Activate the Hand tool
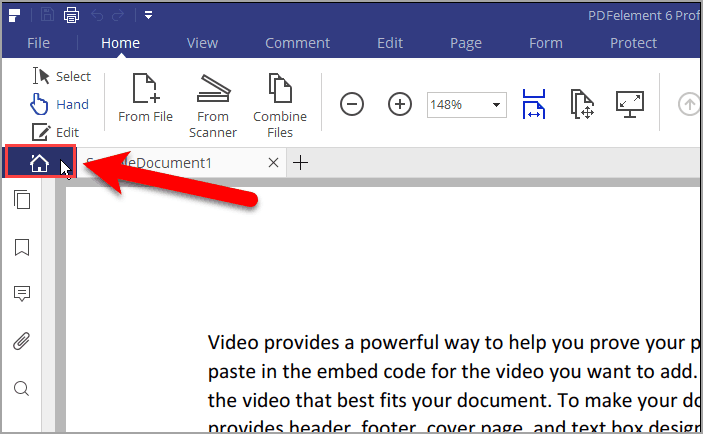 pyautogui.click(x=60, y=104)
